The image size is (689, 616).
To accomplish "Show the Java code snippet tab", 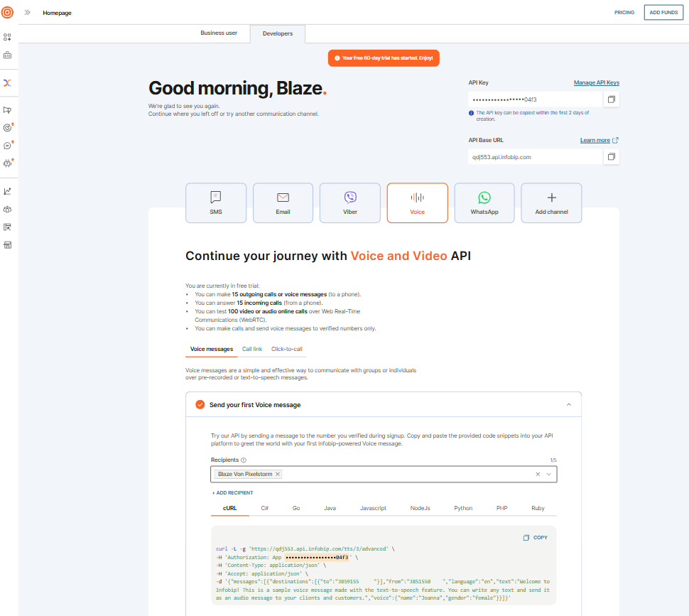I will click(330, 508).
